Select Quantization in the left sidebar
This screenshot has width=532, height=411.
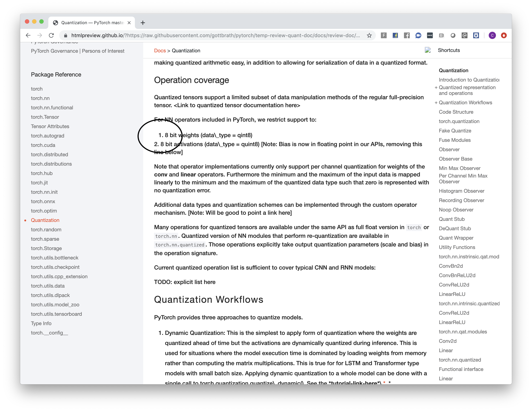(x=45, y=220)
